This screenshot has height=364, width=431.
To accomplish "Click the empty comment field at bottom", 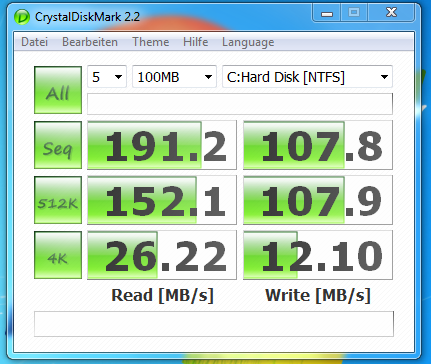I will (x=214, y=324).
